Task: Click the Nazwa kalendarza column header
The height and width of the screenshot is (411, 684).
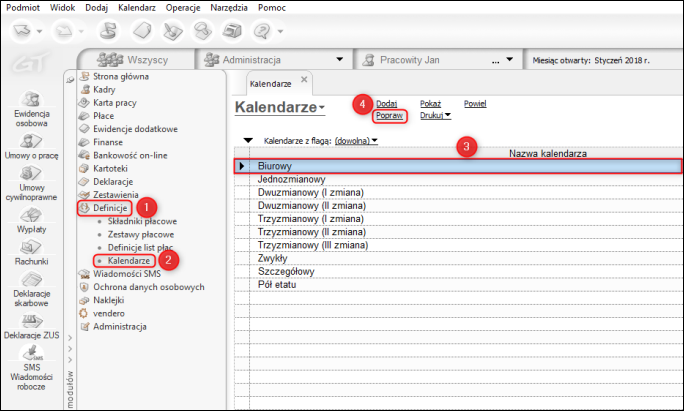Action: (x=547, y=154)
